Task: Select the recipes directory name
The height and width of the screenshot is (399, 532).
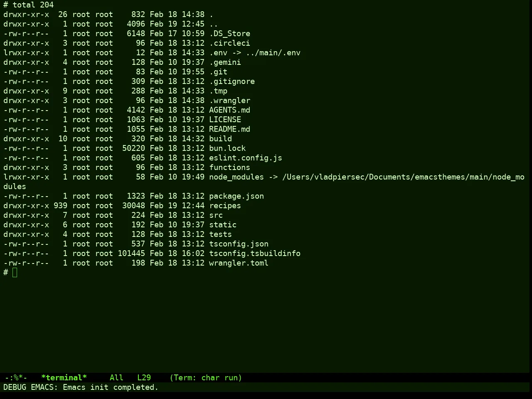Action: pyautogui.click(x=225, y=205)
